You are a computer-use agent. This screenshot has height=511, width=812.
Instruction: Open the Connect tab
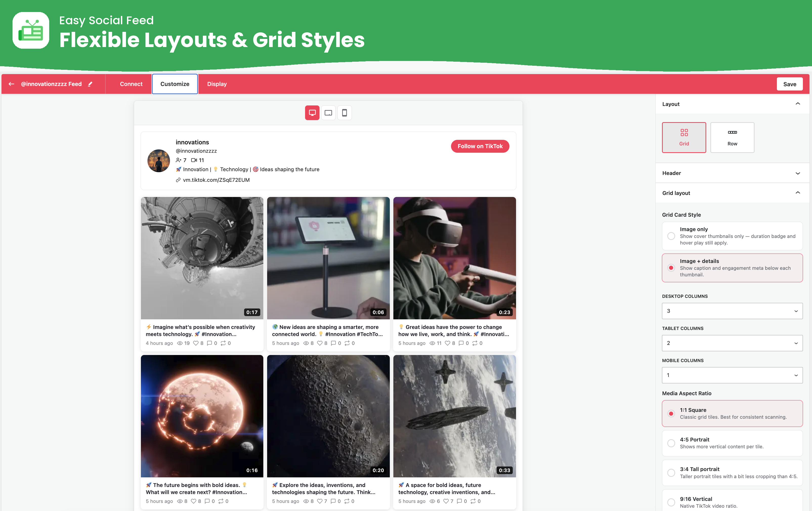pos(131,84)
